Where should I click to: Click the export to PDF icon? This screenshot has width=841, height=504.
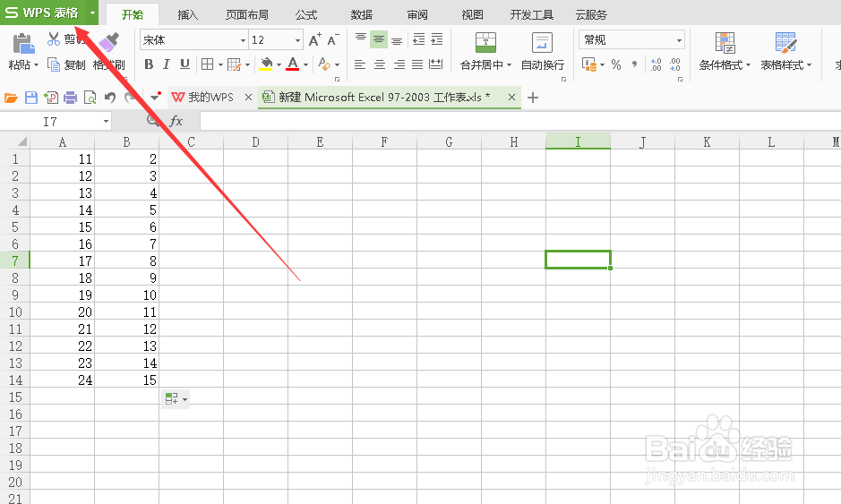(51, 98)
